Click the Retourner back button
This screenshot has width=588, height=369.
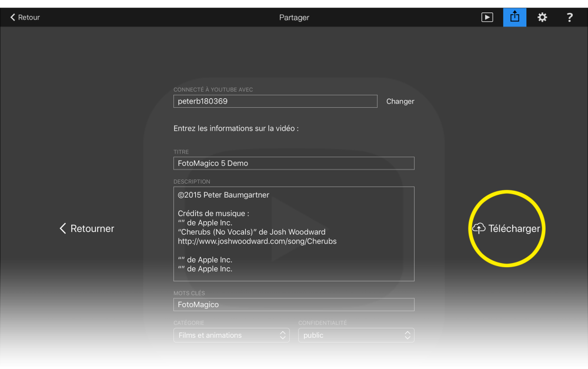[86, 228]
